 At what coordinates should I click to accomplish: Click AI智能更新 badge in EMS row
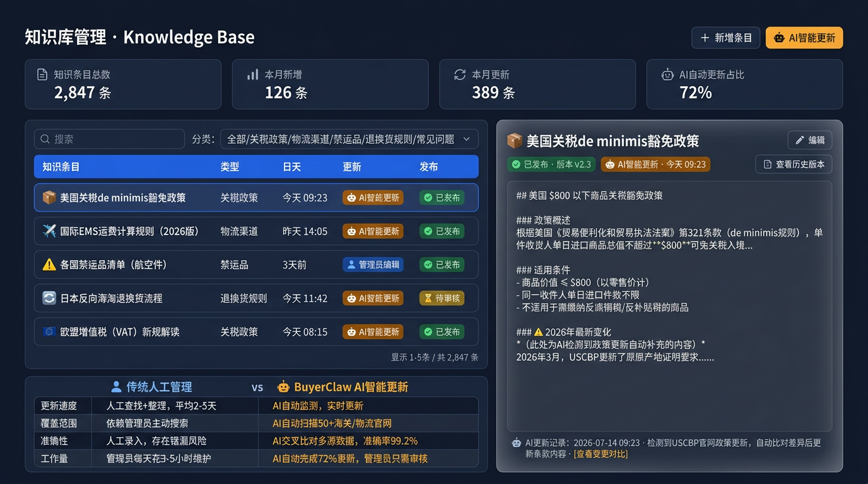[x=373, y=231]
